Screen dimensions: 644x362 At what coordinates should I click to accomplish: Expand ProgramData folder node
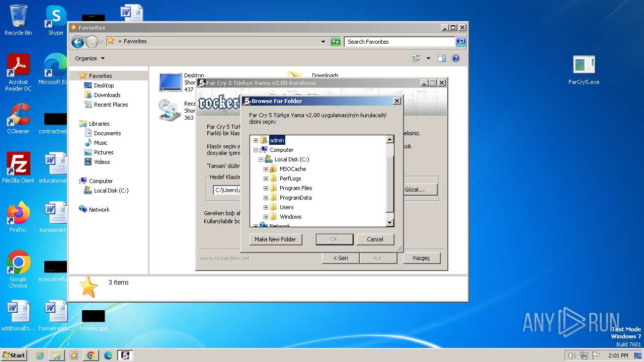266,198
